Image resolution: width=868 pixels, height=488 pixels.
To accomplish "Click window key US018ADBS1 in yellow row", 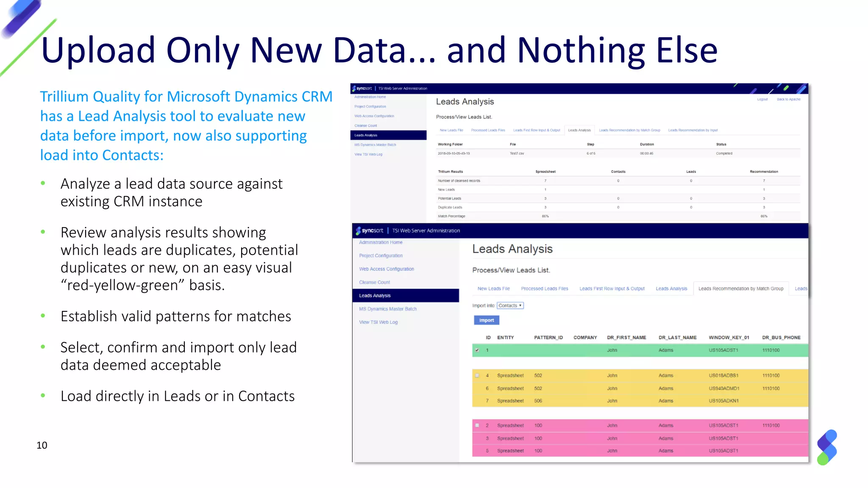I will pos(723,376).
